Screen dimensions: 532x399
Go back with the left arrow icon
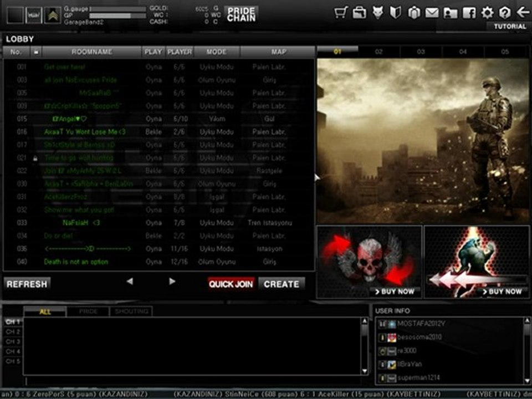point(523,13)
